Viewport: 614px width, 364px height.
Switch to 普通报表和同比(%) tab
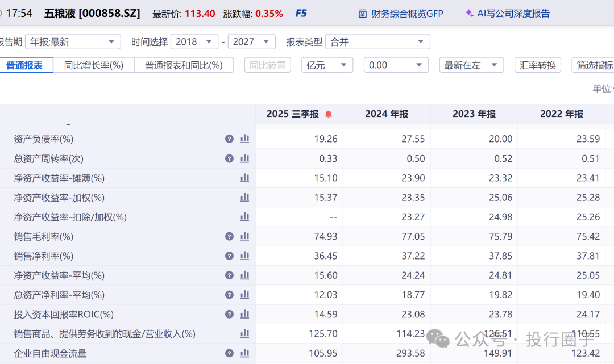click(x=184, y=65)
